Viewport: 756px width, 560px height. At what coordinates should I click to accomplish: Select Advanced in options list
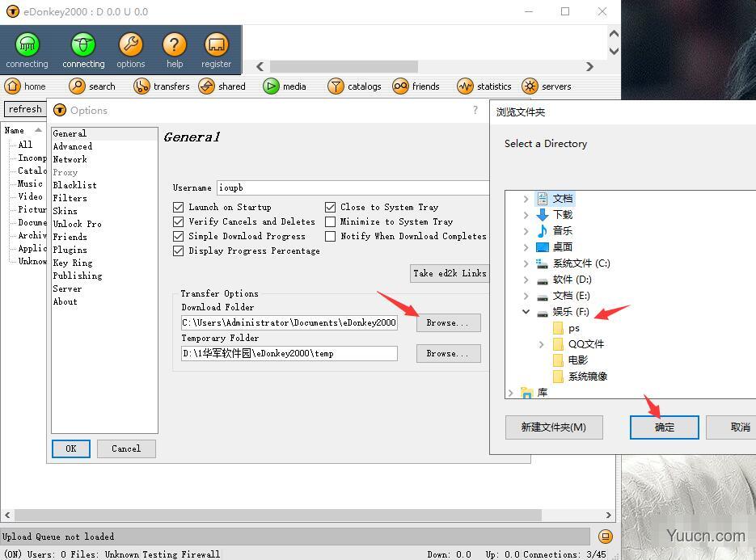tap(72, 146)
